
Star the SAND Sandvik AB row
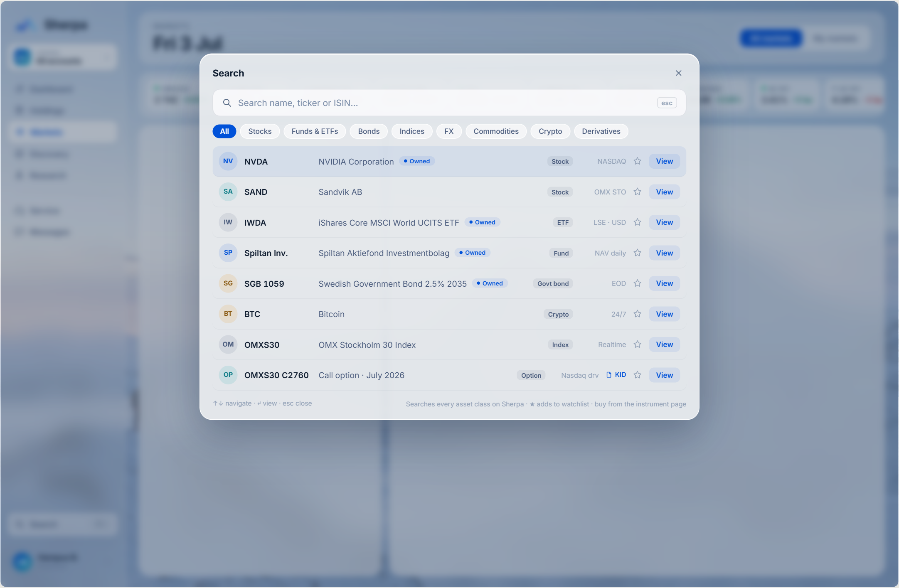coord(637,192)
